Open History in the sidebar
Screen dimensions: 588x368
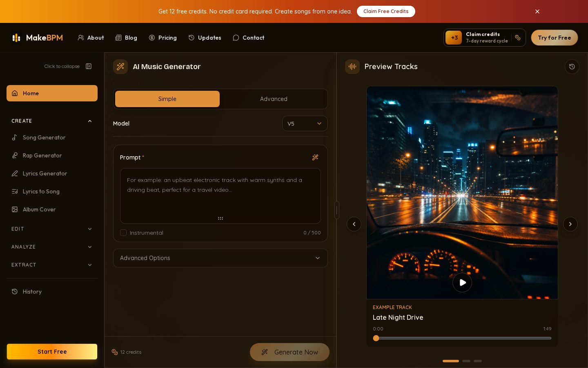[52, 292]
